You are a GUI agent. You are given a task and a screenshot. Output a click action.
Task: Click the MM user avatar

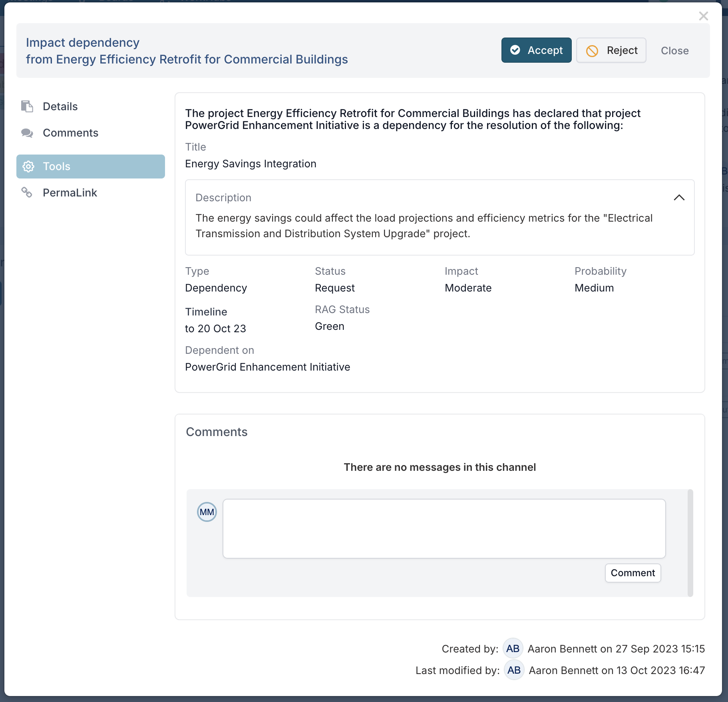[x=207, y=512]
